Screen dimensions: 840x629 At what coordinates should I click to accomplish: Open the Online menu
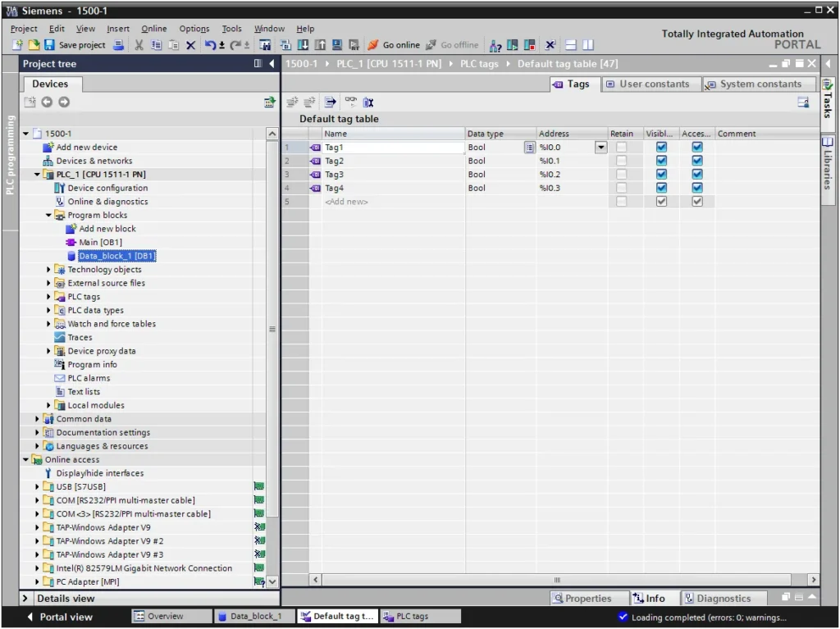tap(153, 29)
